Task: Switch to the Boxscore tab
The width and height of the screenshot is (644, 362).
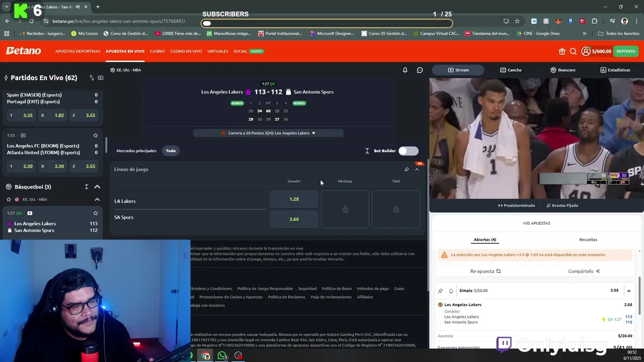Action: coord(563,70)
